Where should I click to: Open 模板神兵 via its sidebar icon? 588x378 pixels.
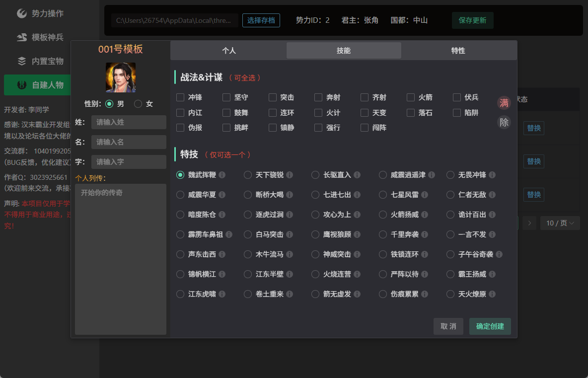(22, 37)
